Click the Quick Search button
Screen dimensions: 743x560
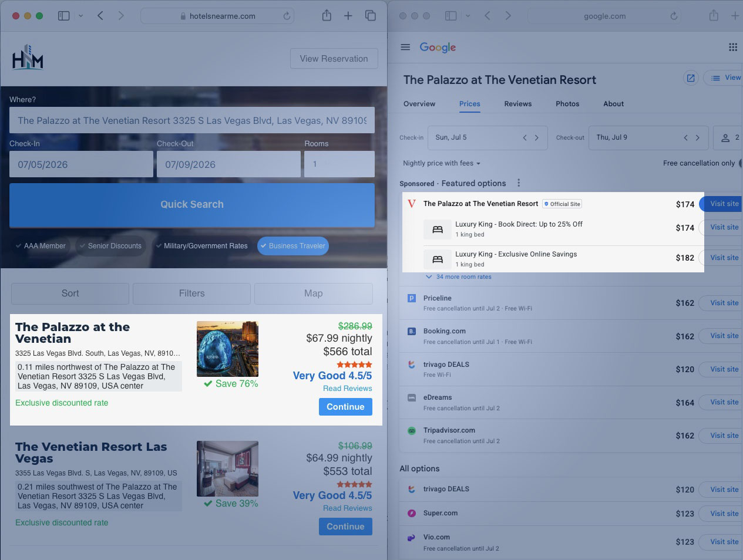[192, 205]
